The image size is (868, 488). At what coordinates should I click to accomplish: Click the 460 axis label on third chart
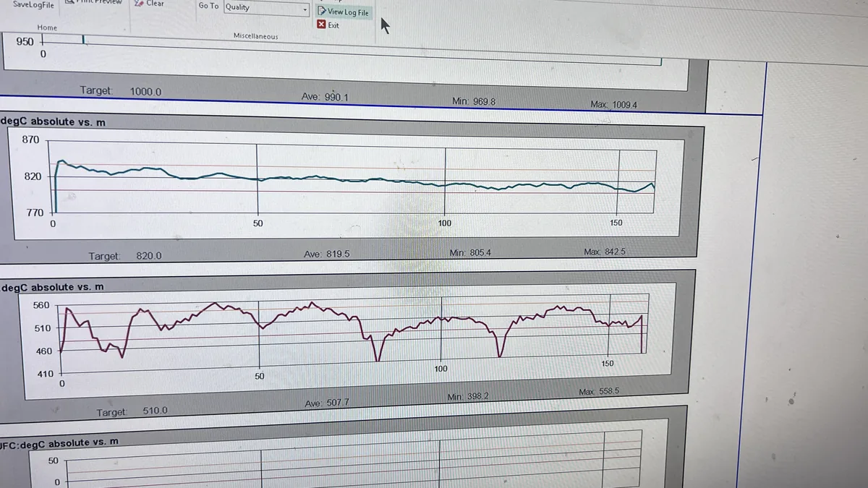[43, 351]
